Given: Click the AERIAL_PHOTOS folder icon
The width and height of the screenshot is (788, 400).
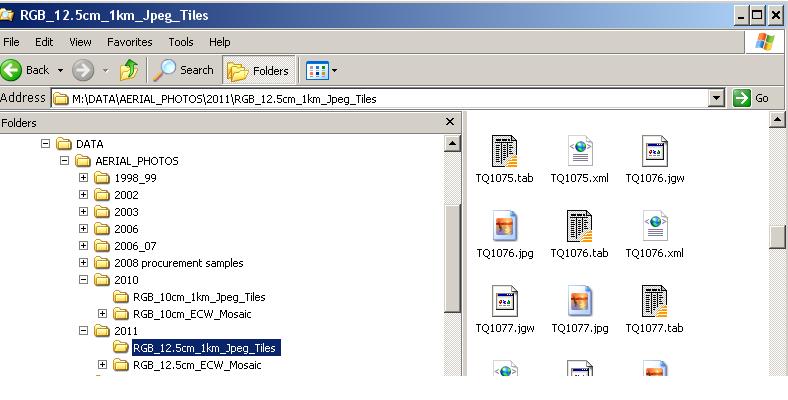Looking at the screenshot, I should [x=83, y=161].
